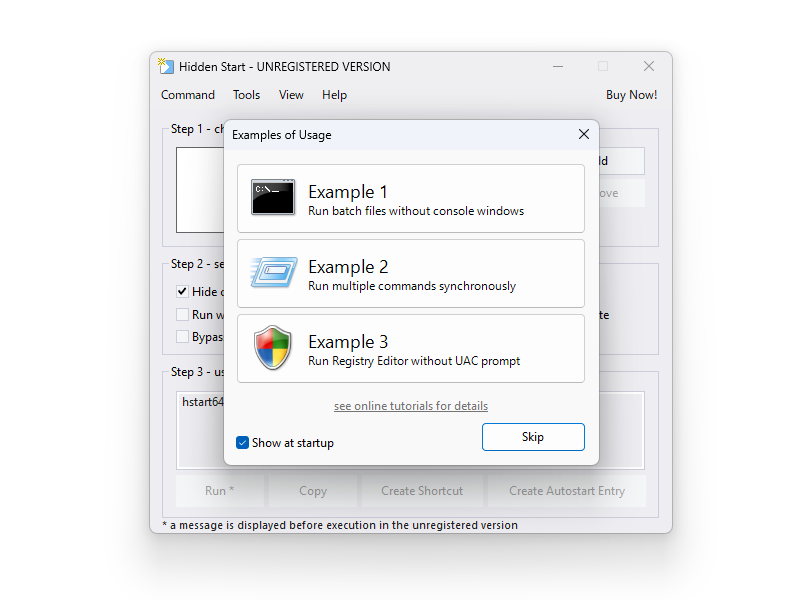Click the Create Shortcut button
800x600 pixels.
click(x=422, y=491)
